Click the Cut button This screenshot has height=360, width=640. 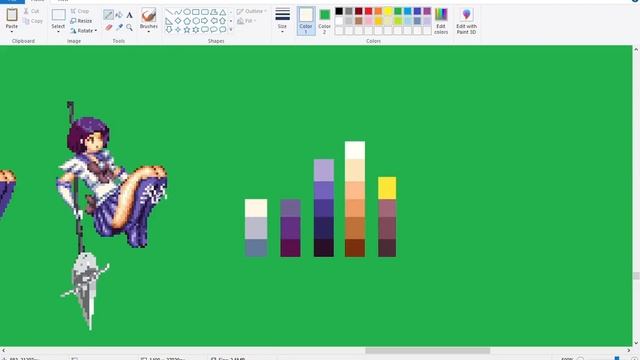[x=31, y=11]
